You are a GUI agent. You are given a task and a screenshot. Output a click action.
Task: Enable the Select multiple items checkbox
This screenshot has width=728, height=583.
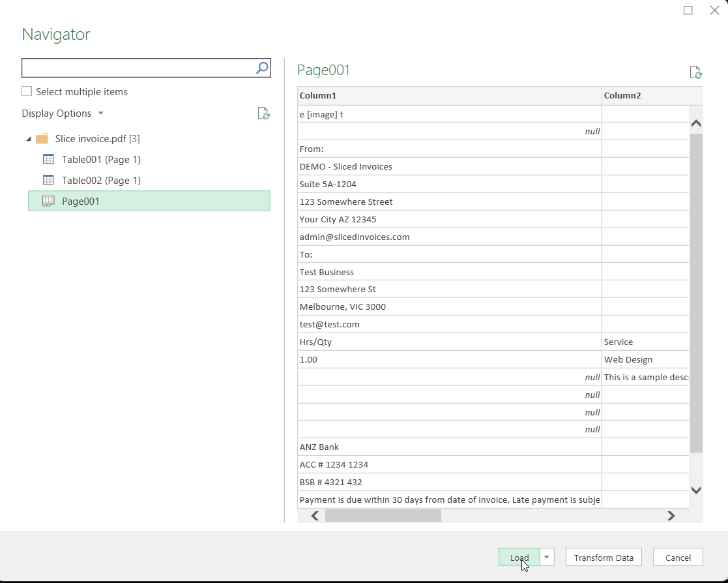coord(26,91)
